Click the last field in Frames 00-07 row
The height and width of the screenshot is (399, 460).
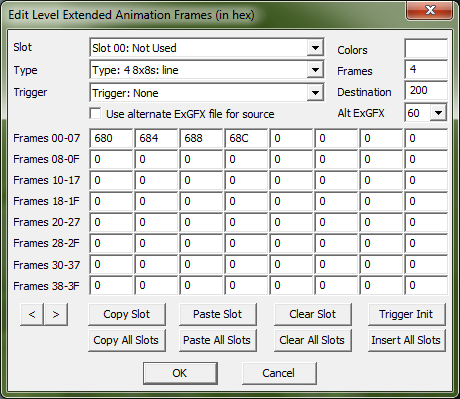click(x=426, y=138)
